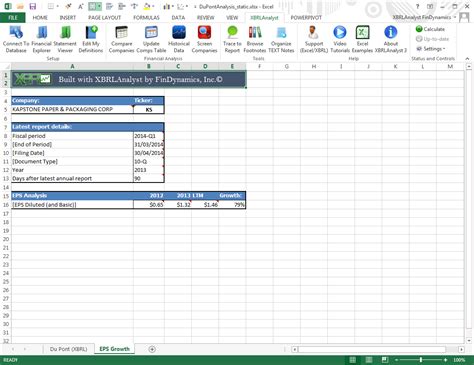Screen dimensions: 474x365
Task: Switch to the HOME tab
Action: coord(40,18)
